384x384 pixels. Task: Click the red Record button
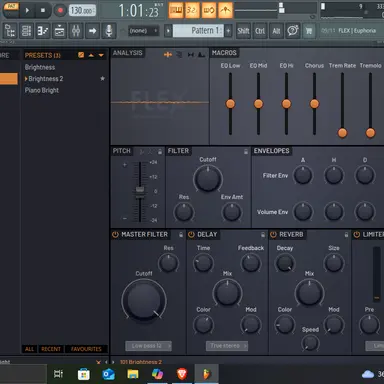coord(60,10)
